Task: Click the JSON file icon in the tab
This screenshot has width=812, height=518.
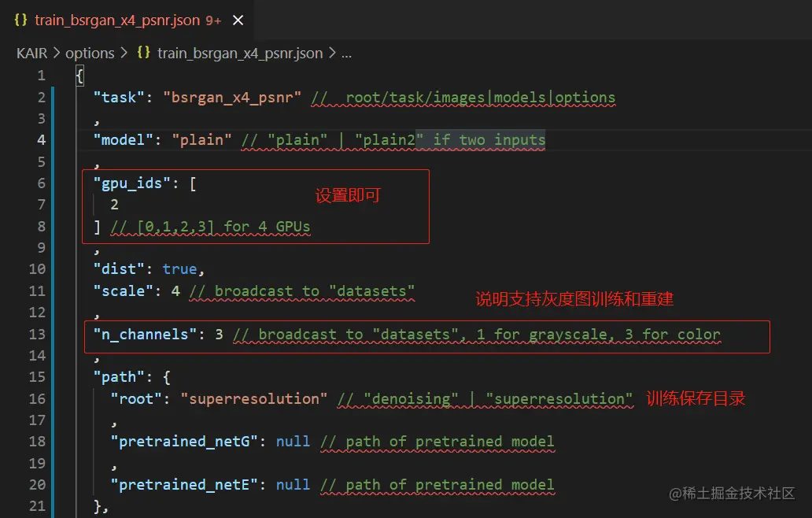Action: pos(20,20)
